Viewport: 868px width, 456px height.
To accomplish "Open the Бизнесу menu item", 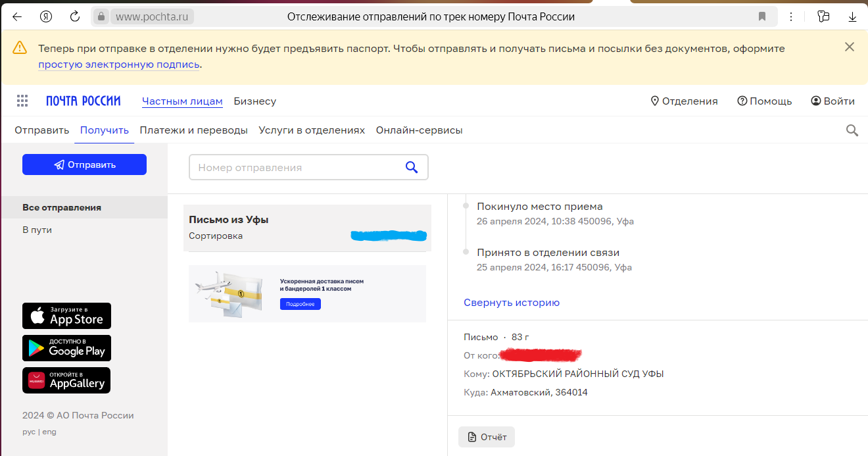I will (254, 101).
